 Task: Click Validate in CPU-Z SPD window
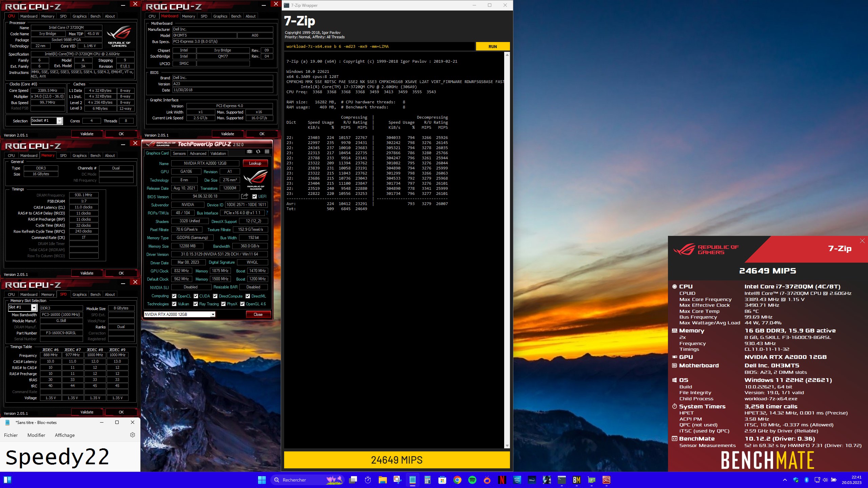(x=87, y=412)
